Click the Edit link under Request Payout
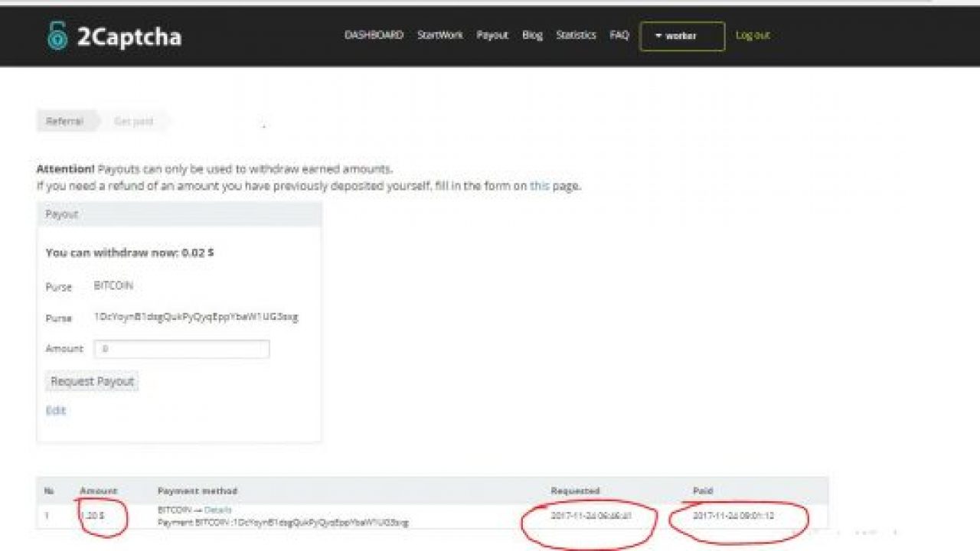Image resolution: width=980 pixels, height=551 pixels. coord(56,410)
